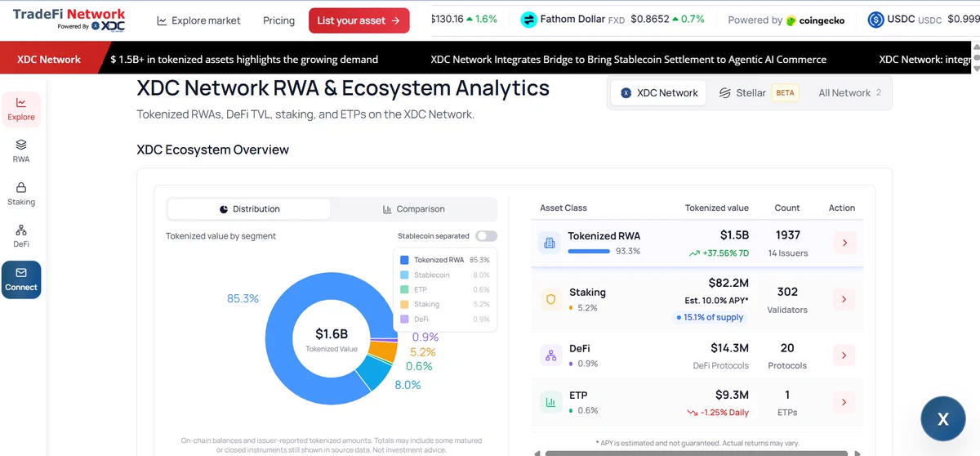The width and height of the screenshot is (980, 456).
Task: Click the Distribution tab pie icon
Action: coord(224,209)
